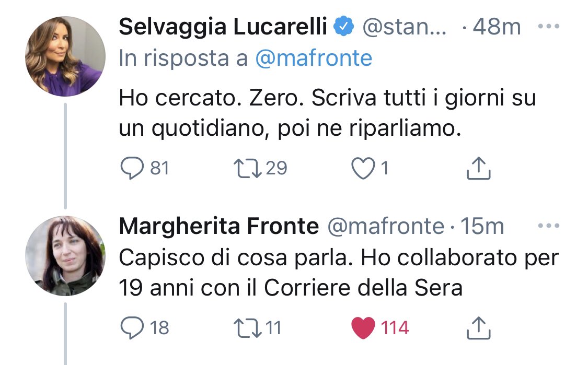Share Selvaggia Lucarelli's tweet
The width and height of the screenshot is (588, 365).
[478, 169]
